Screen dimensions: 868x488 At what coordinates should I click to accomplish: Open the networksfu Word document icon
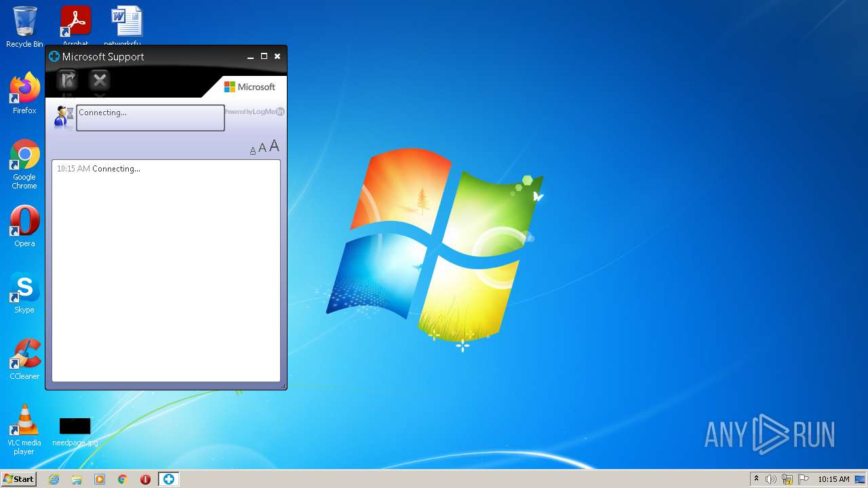126,26
